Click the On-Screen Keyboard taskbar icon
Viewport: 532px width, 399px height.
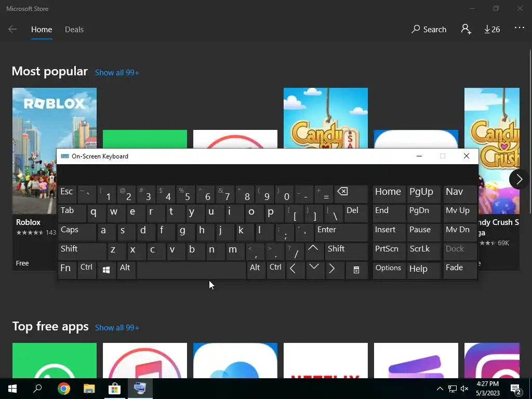[140, 388]
